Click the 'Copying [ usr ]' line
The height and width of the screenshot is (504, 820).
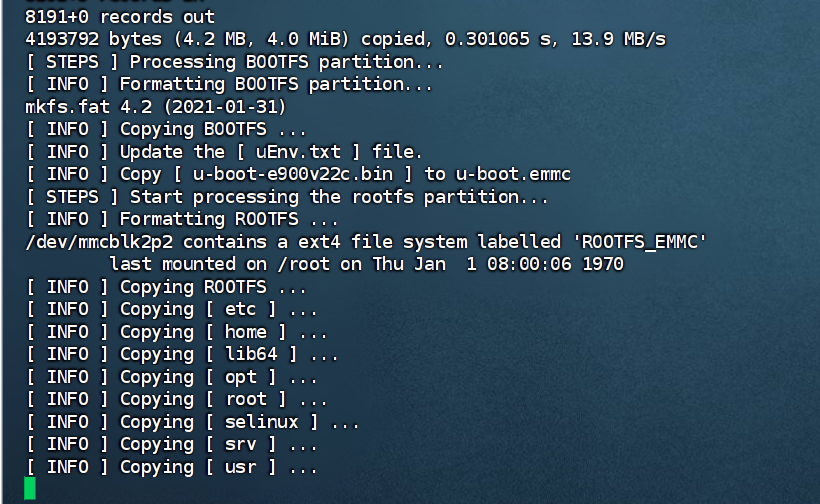[171, 467]
